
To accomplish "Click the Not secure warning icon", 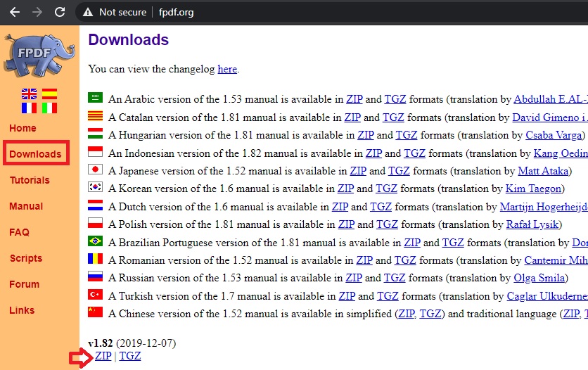I will coord(88,13).
